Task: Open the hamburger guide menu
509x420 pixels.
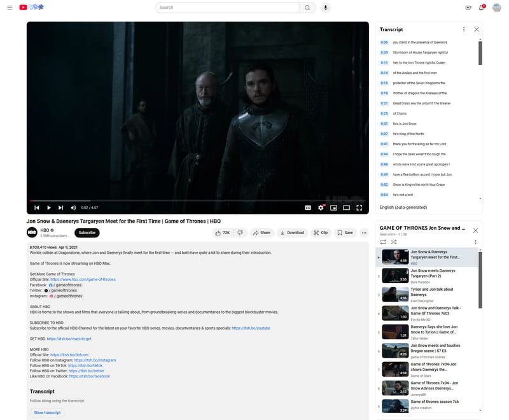Action: [10, 8]
